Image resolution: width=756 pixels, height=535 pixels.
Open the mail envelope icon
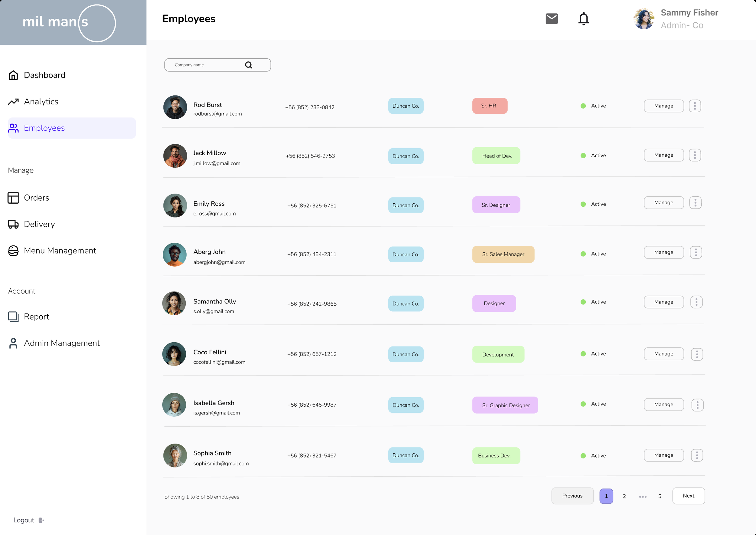pos(552,19)
